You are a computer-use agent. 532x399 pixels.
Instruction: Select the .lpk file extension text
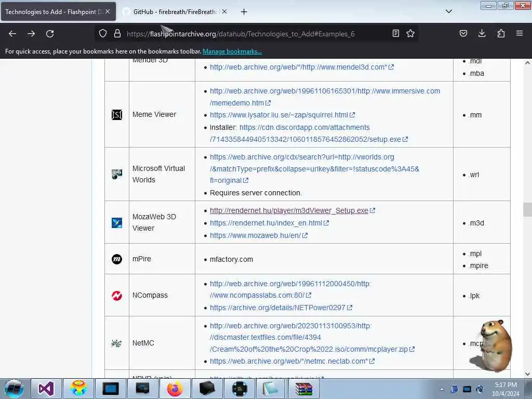tap(474, 296)
